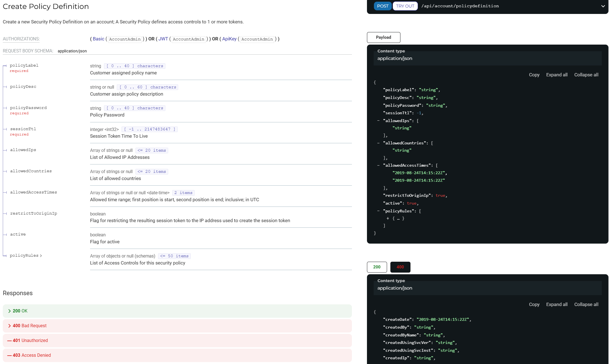Open the ApiKey authorization link
This screenshot has height=364, width=609.
[x=229, y=39]
